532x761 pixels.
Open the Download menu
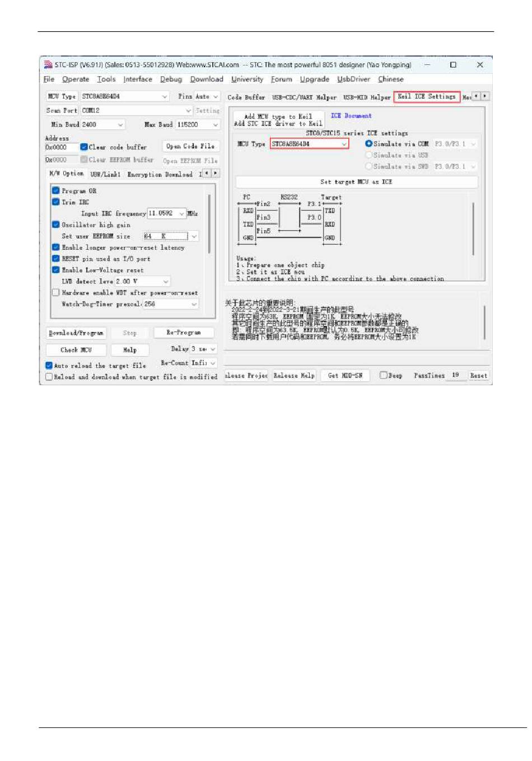click(207, 80)
